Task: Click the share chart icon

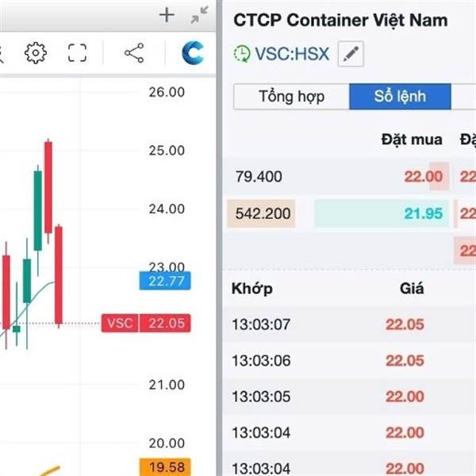Action: pos(134,53)
